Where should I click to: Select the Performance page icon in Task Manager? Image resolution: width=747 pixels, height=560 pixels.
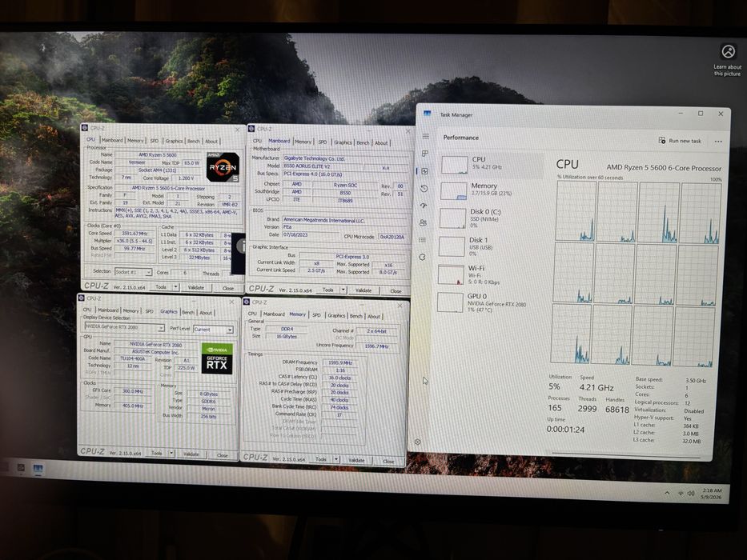[x=424, y=171]
